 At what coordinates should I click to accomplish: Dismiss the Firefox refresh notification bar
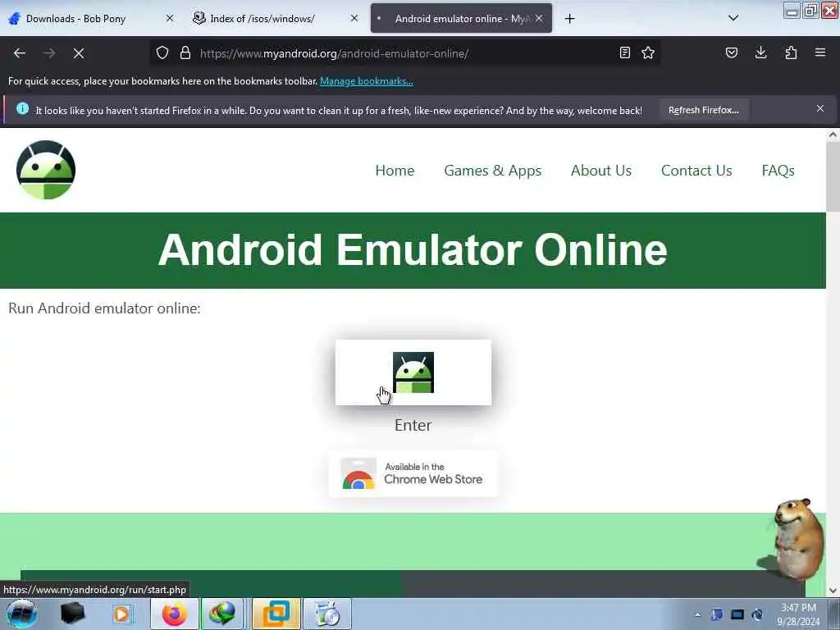click(820, 109)
